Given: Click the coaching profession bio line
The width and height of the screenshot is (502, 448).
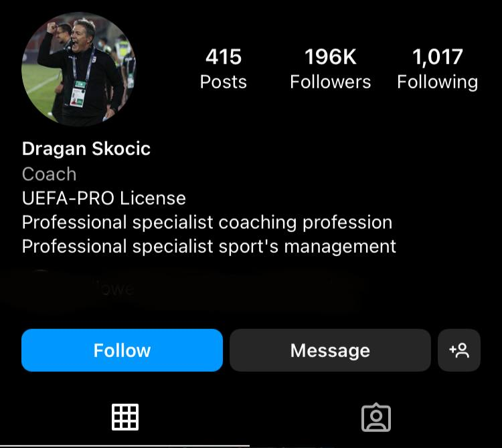Looking at the screenshot, I should (x=207, y=222).
